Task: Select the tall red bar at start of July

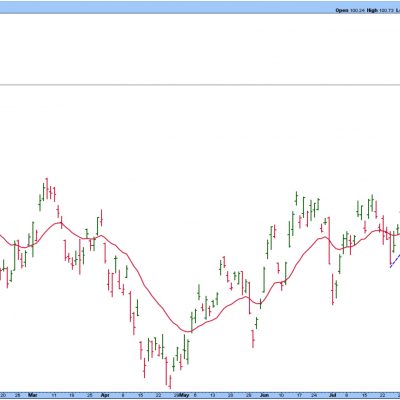Action: click(329, 241)
